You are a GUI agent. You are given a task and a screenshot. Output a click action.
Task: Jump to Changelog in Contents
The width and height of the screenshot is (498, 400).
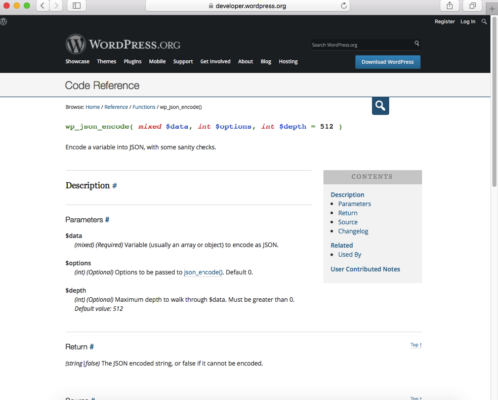click(353, 231)
